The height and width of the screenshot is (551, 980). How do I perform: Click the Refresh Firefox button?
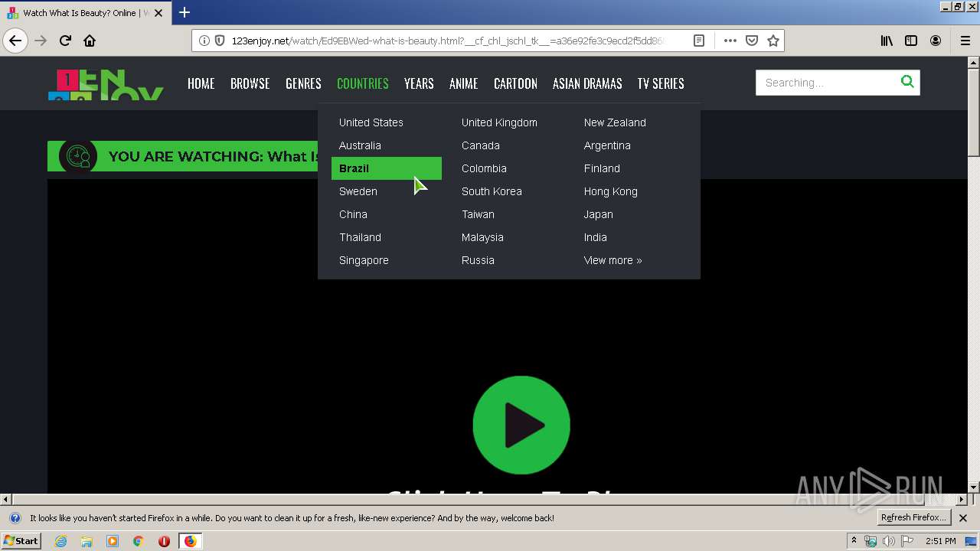913,517
